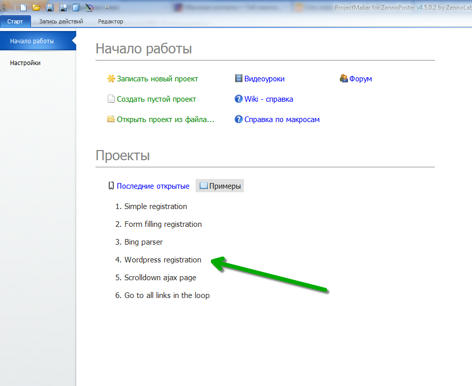
Task: Click the yellow open folder icon in toolbar
Action: [36, 7]
